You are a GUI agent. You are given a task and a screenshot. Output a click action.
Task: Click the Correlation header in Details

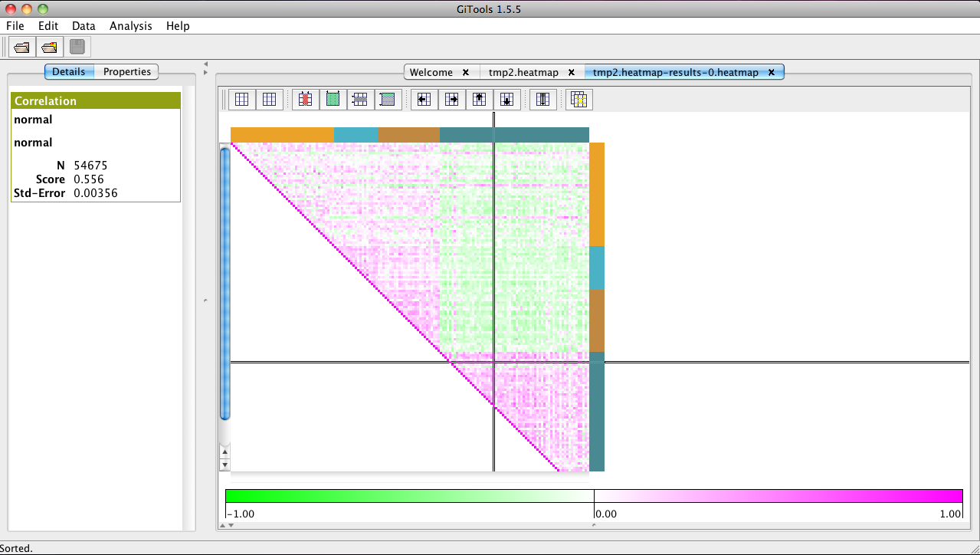(x=96, y=100)
